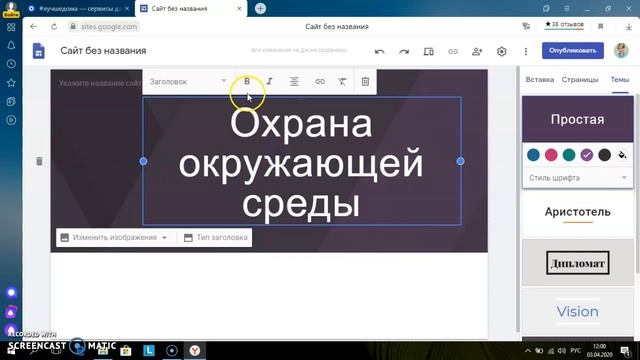
Task: Select black theme color
Action: [x=604, y=155]
